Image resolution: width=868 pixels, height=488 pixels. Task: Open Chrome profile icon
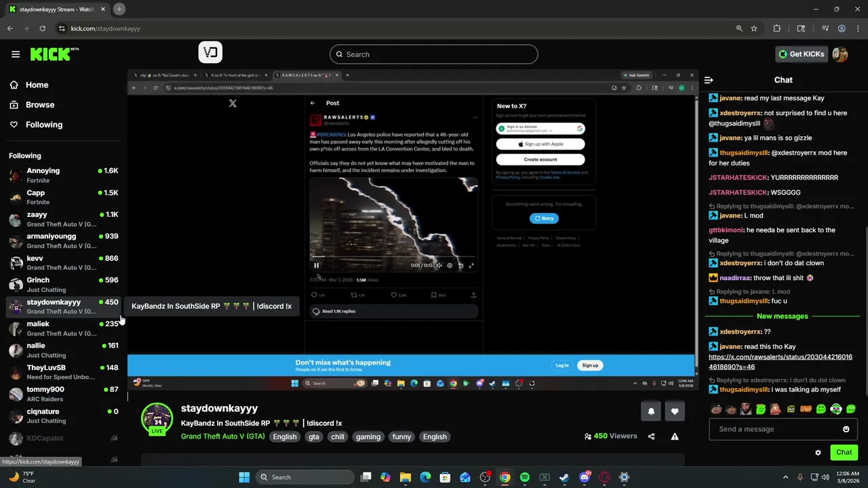842,28
